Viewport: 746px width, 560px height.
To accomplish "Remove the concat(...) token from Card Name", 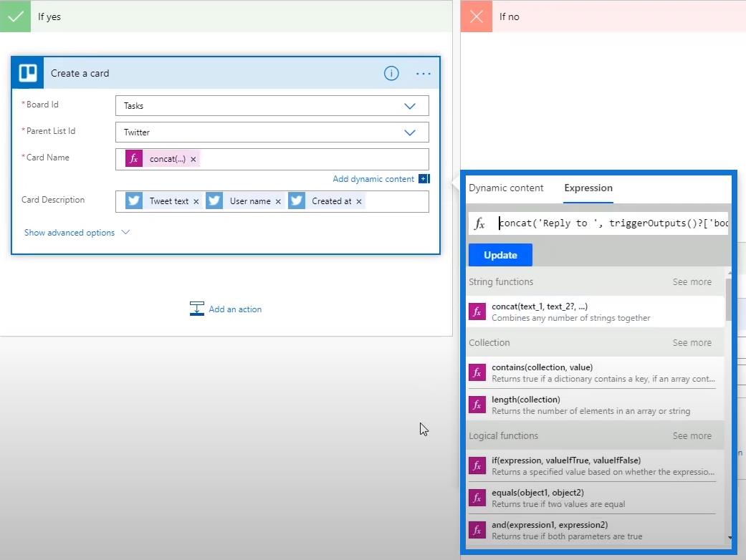I will pyautogui.click(x=193, y=159).
